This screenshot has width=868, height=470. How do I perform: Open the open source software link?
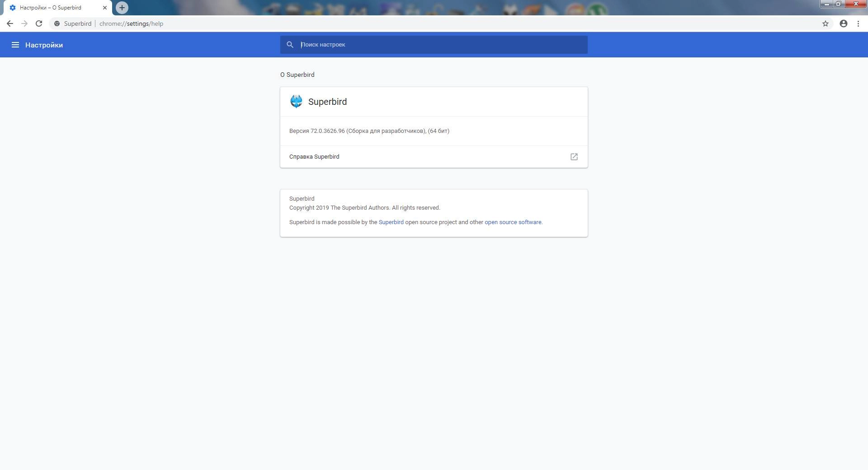click(513, 222)
